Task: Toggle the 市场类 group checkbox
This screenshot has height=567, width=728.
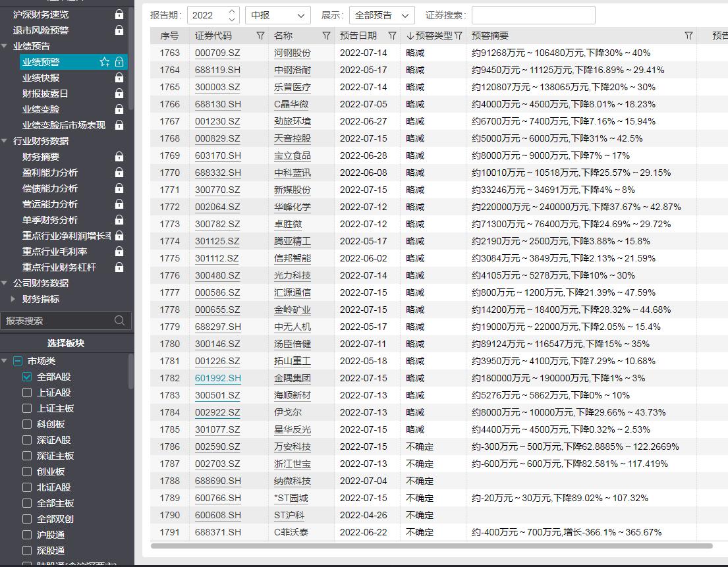Action: (x=18, y=360)
